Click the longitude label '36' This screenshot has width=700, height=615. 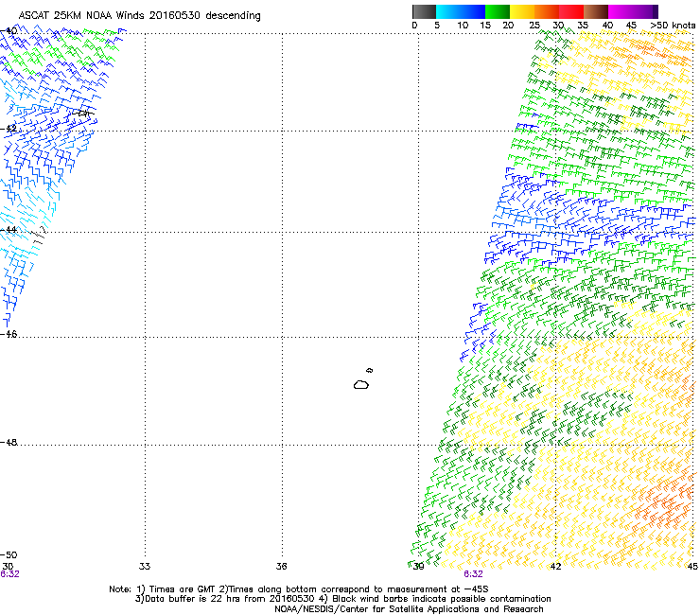[281, 567]
